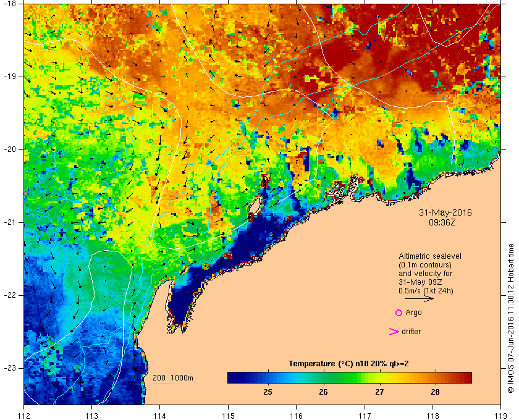Click the latitude label '-20'
The image size is (519, 420).
pos(9,149)
